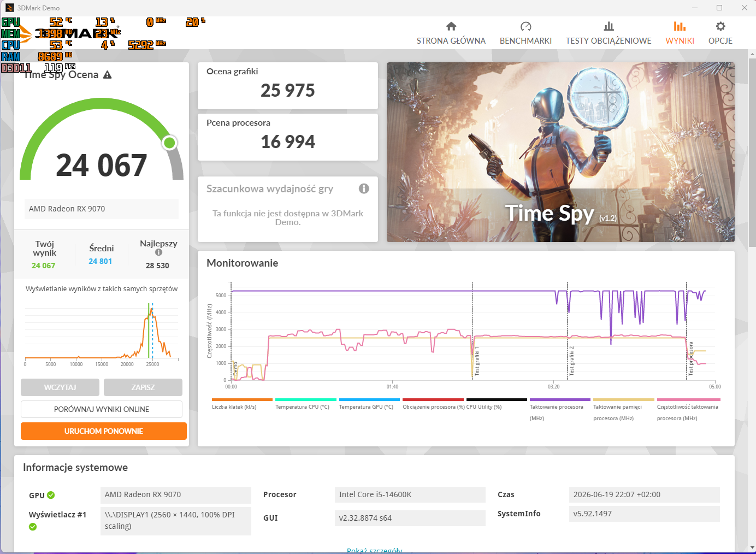Open the Wyniki bar-chart icon
The image size is (756, 554).
tap(680, 26)
